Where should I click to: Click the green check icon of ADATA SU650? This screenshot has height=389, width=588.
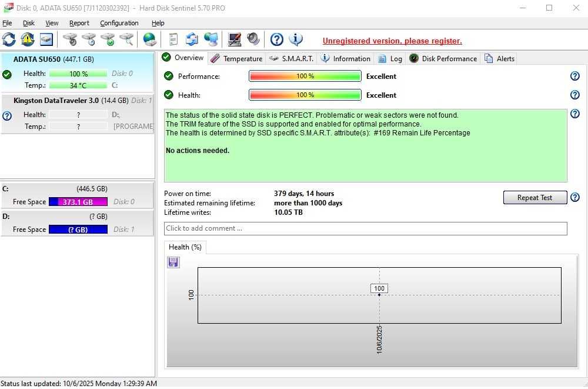click(x=6, y=75)
